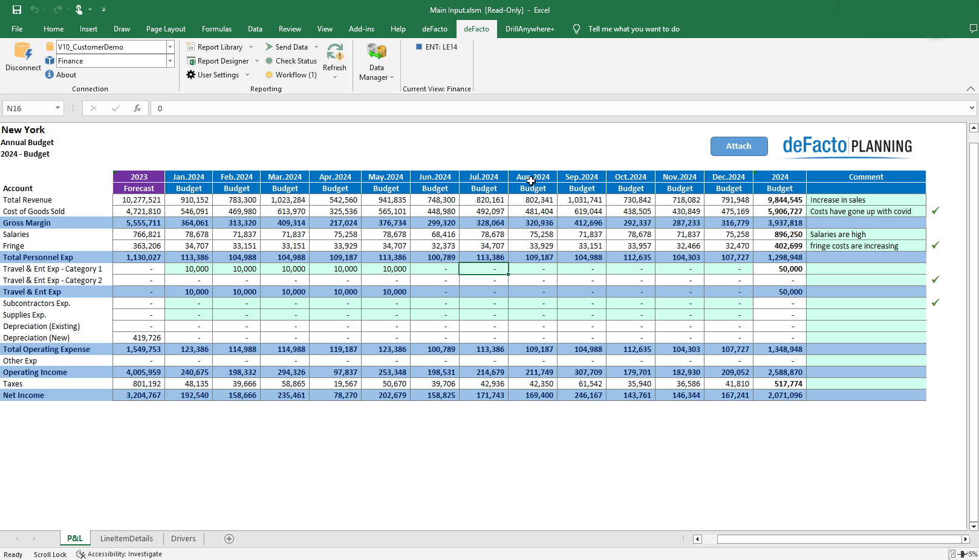Click the About info icon
979x560 pixels.
[x=50, y=75]
